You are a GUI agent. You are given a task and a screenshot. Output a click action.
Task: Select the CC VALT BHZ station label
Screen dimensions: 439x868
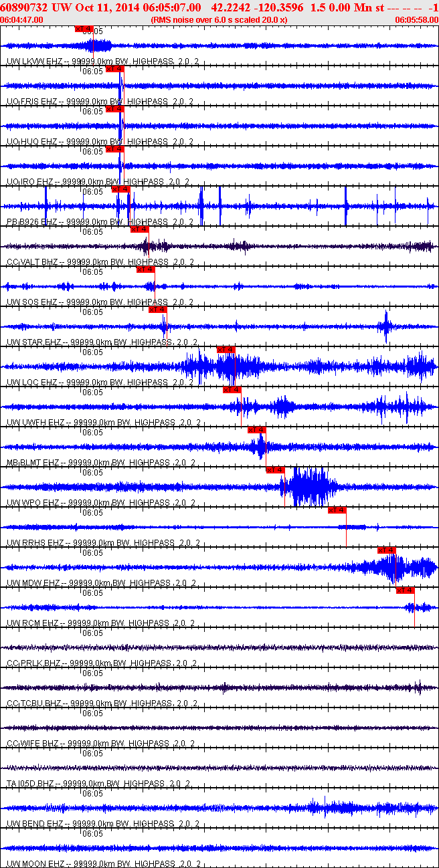point(100,262)
